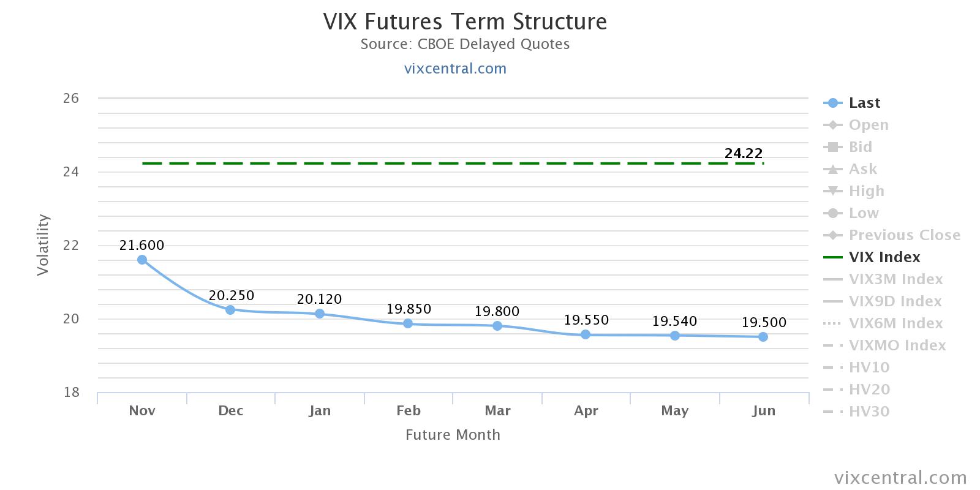The height and width of the screenshot is (490, 980).
Task: Enable the VIX6M Index series
Action: coord(895,323)
